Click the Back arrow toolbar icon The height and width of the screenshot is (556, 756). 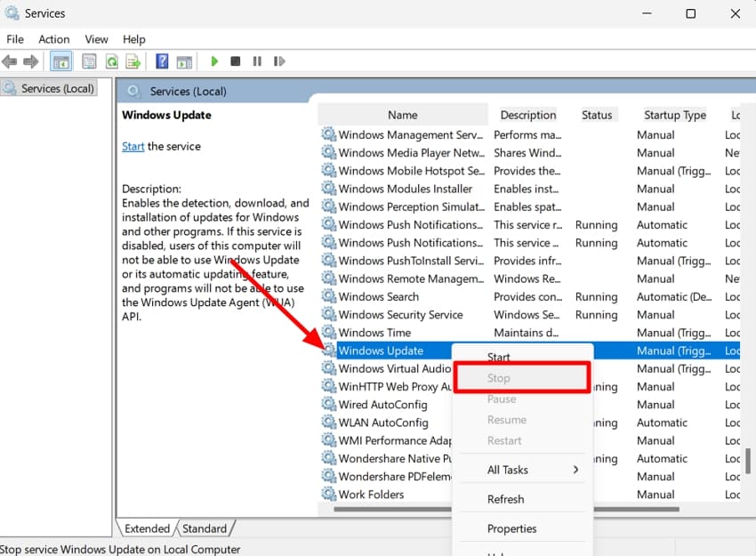10,61
